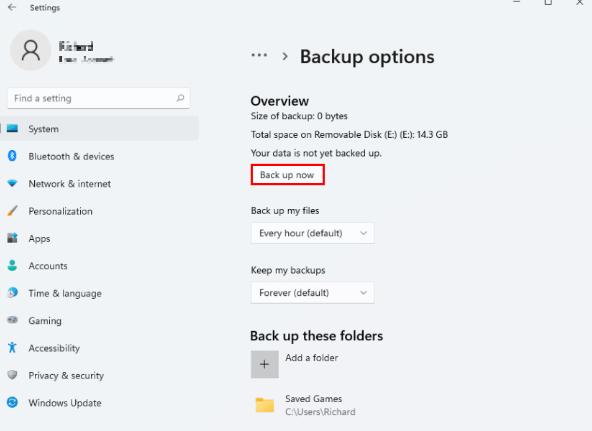Click the Time & language globe icon
This screenshot has height=431, width=592.
click(x=12, y=293)
